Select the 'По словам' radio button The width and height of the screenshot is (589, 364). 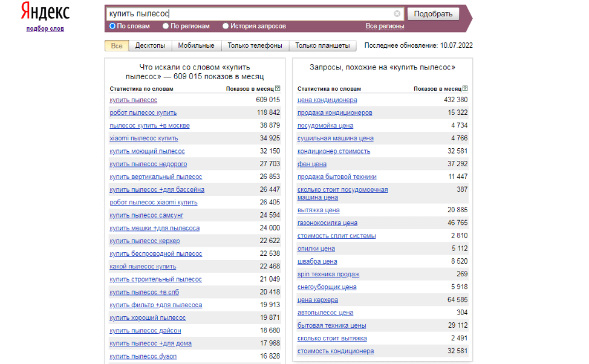(112, 26)
